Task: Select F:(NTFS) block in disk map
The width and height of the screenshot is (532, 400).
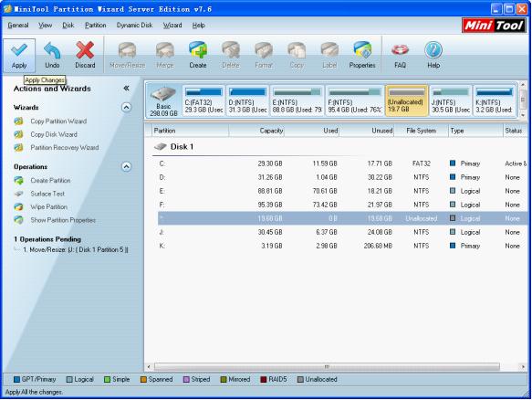Action: tap(355, 100)
